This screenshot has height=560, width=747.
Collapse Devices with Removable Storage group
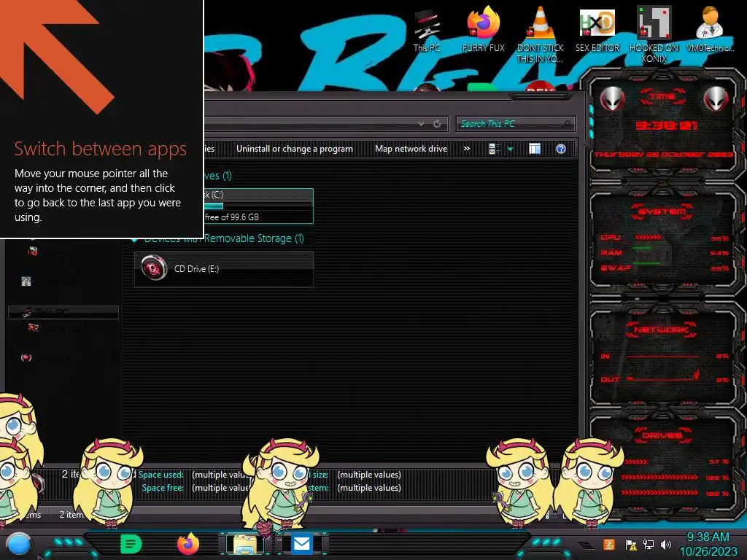pos(135,239)
